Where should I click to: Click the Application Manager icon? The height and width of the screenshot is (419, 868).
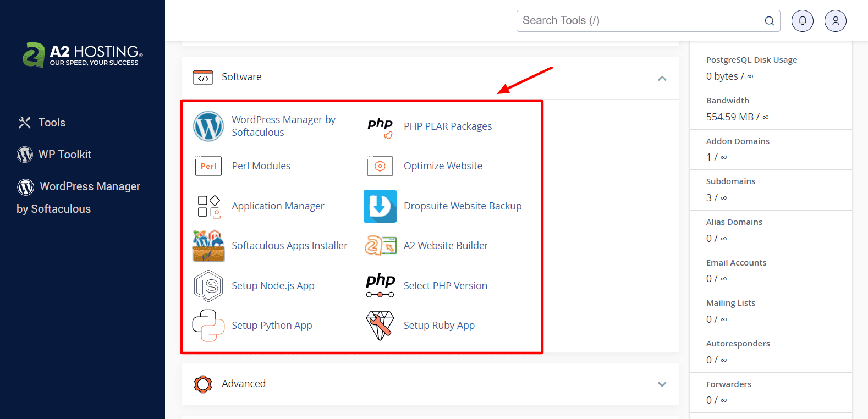(208, 206)
